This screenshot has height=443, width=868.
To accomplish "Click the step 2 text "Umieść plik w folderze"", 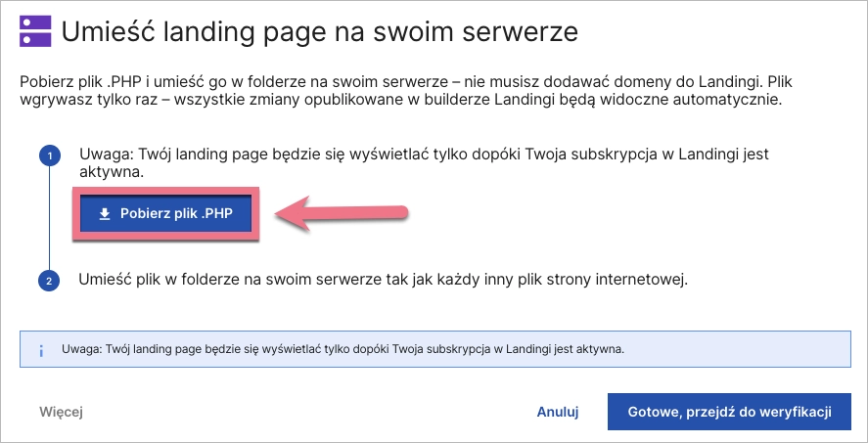I will point(384,280).
